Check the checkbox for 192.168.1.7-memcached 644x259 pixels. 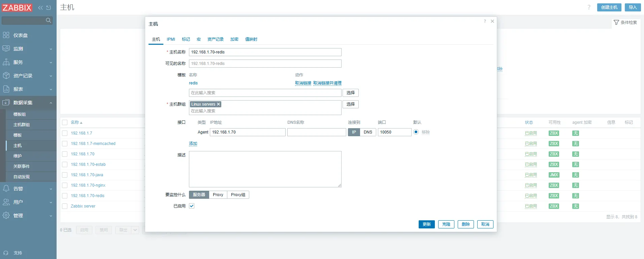click(x=65, y=144)
